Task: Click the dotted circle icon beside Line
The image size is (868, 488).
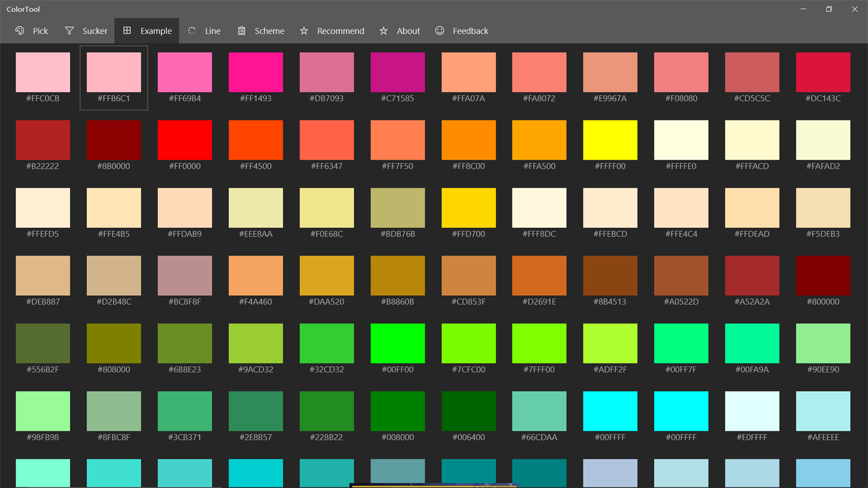Action: point(192,31)
